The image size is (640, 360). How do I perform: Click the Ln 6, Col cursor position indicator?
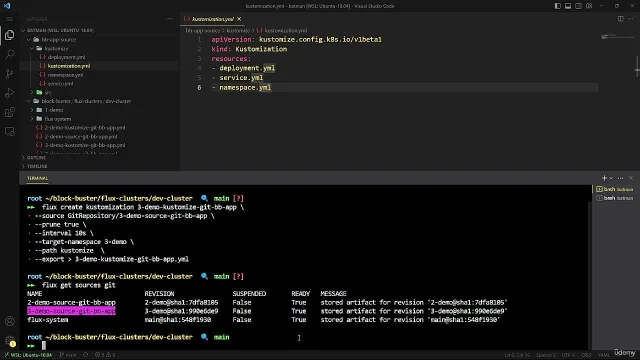click(x=517, y=355)
